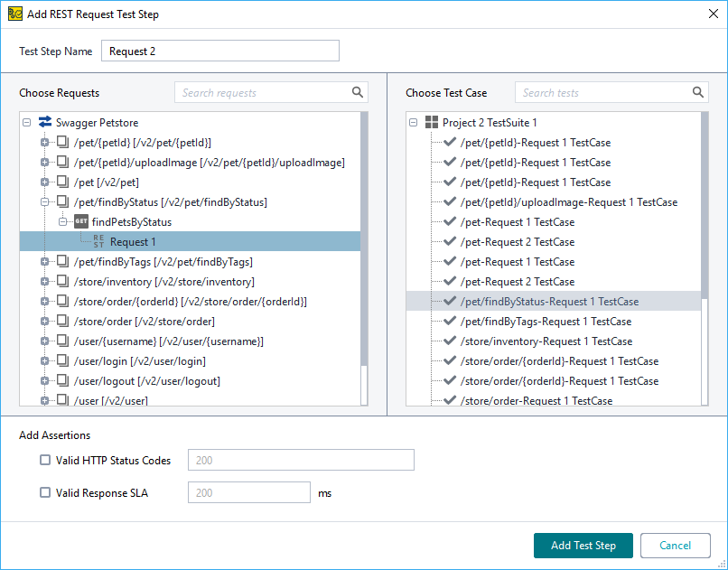Click the Add Test Step button

coord(583,546)
